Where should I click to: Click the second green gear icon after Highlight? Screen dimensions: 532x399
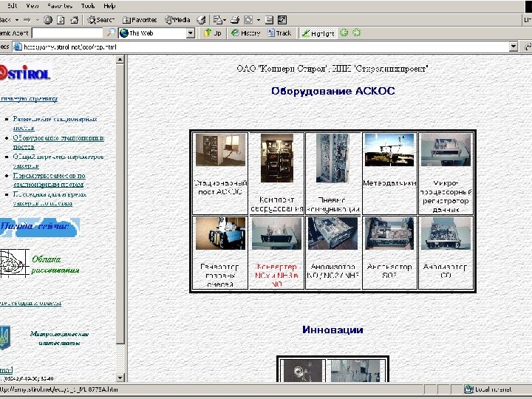pyautogui.click(x=357, y=33)
